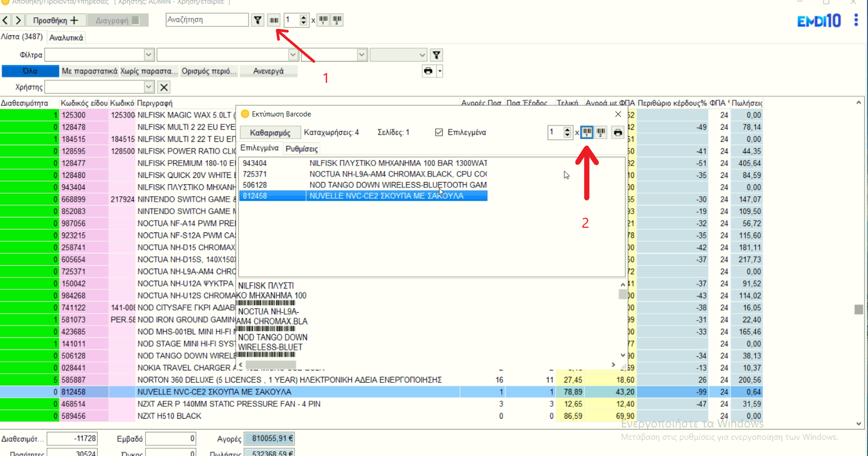This screenshot has width=868, height=456.
Task: Click the barcode type 1 icon in main toolbar
Action: tap(324, 20)
